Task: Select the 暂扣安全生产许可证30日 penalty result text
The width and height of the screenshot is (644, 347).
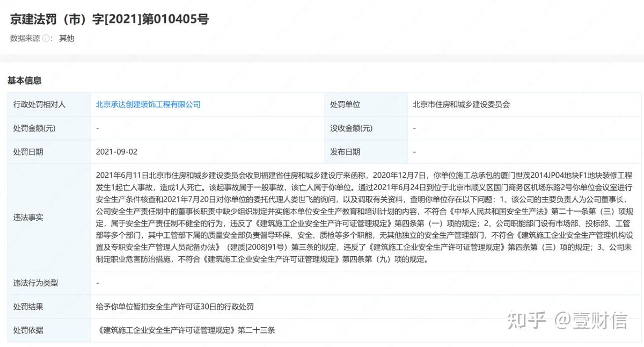Action: 174,307
